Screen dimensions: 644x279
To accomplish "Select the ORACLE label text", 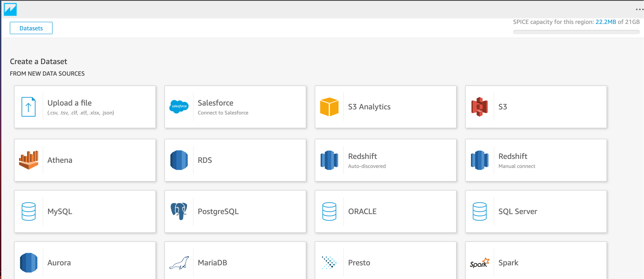I will coord(362,212).
